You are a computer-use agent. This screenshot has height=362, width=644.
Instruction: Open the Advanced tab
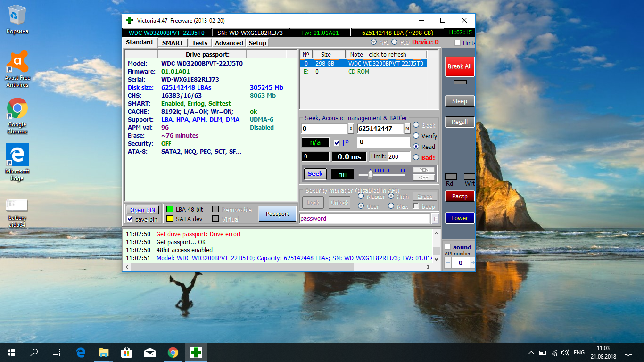tap(229, 43)
